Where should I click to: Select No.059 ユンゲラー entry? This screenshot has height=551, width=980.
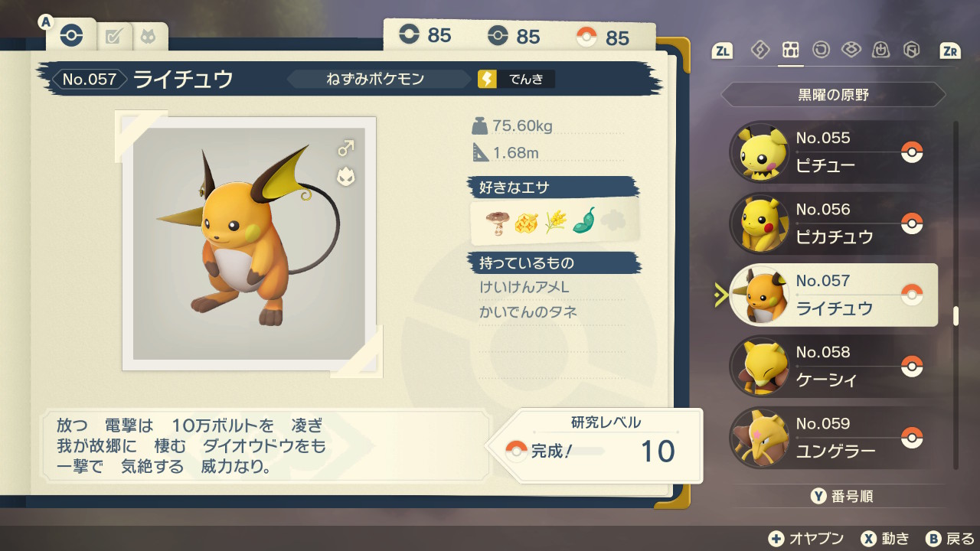point(834,438)
